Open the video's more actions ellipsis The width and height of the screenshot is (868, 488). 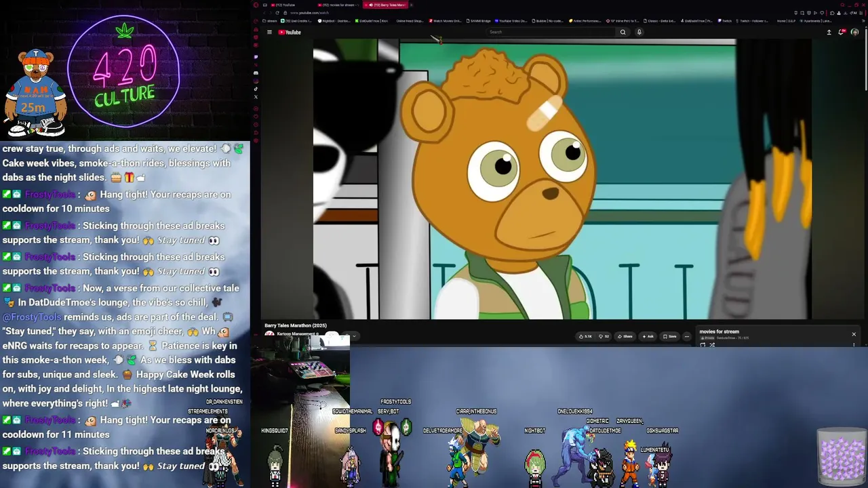coord(686,336)
